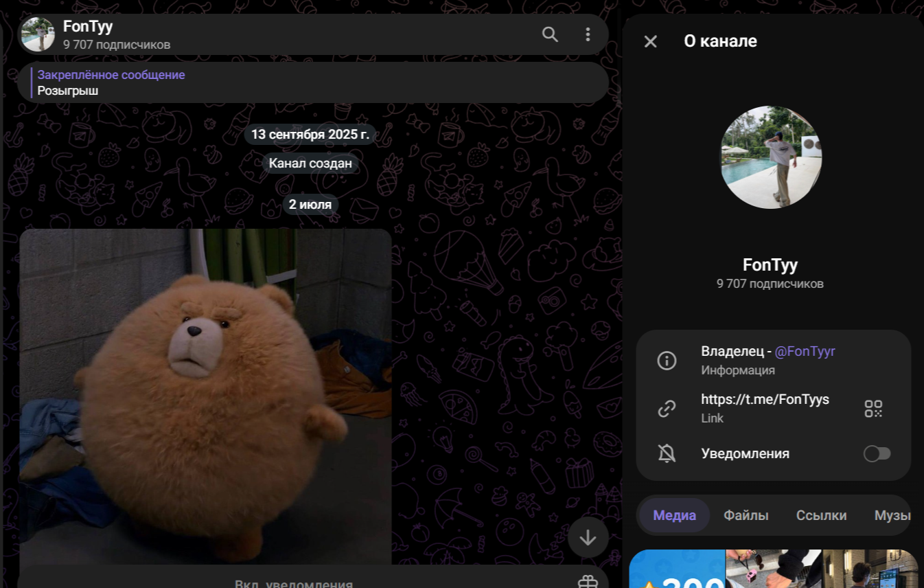
Task: Open the pinned message Розыгрыш
Action: tap(313, 82)
